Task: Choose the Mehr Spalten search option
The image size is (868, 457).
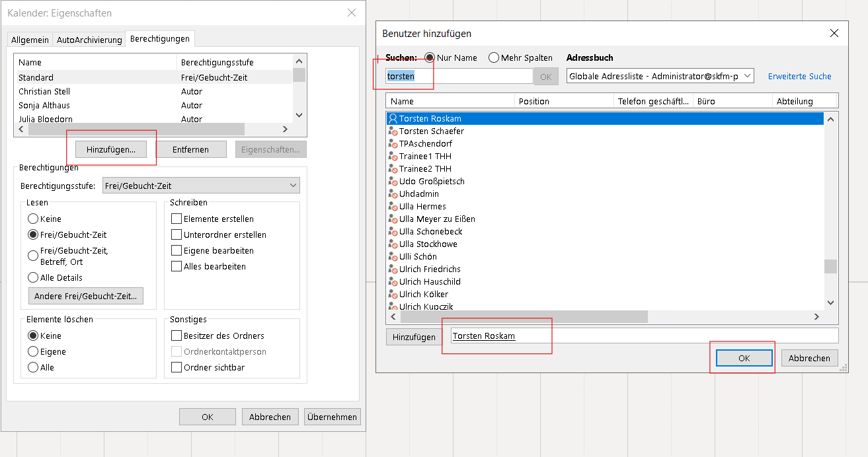Action: click(494, 58)
